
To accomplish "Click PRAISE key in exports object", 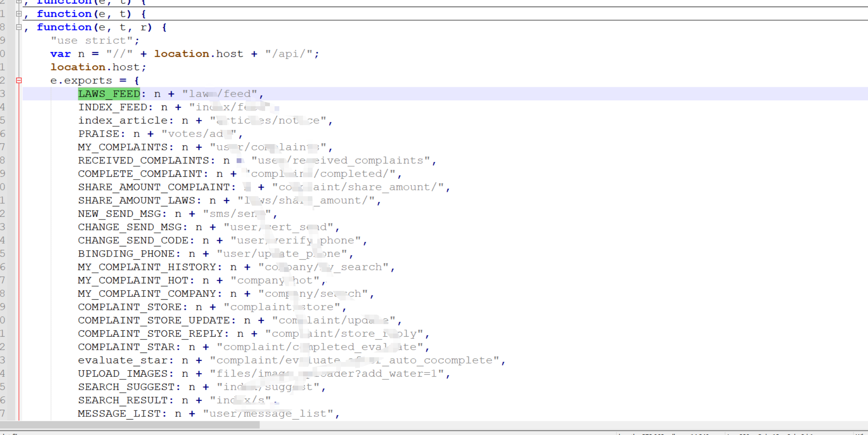I will [x=98, y=134].
